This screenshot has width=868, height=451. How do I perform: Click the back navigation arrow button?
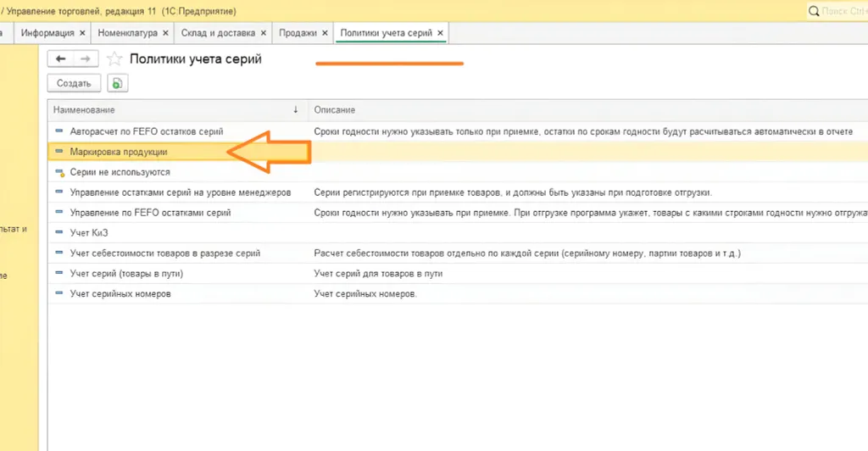click(x=60, y=58)
